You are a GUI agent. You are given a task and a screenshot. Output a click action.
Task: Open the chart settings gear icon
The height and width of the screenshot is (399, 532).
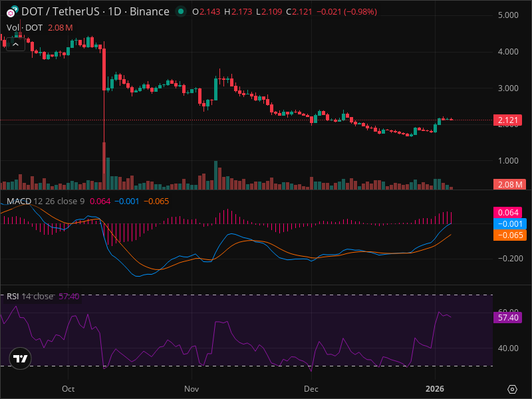click(x=512, y=389)
